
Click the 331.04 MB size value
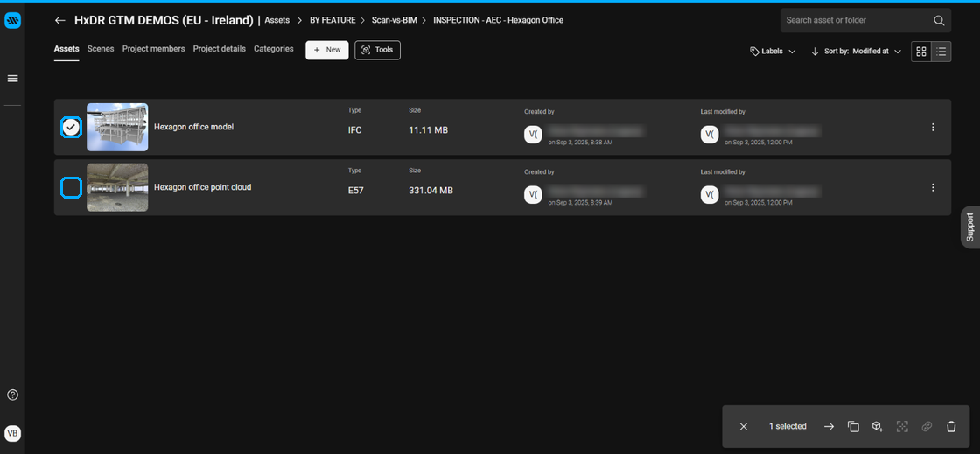pos(430,191)
